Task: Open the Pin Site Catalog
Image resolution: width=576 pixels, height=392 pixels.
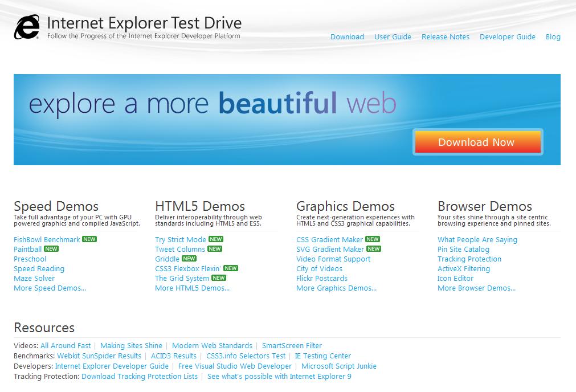Action: click(x=463, y=249)
